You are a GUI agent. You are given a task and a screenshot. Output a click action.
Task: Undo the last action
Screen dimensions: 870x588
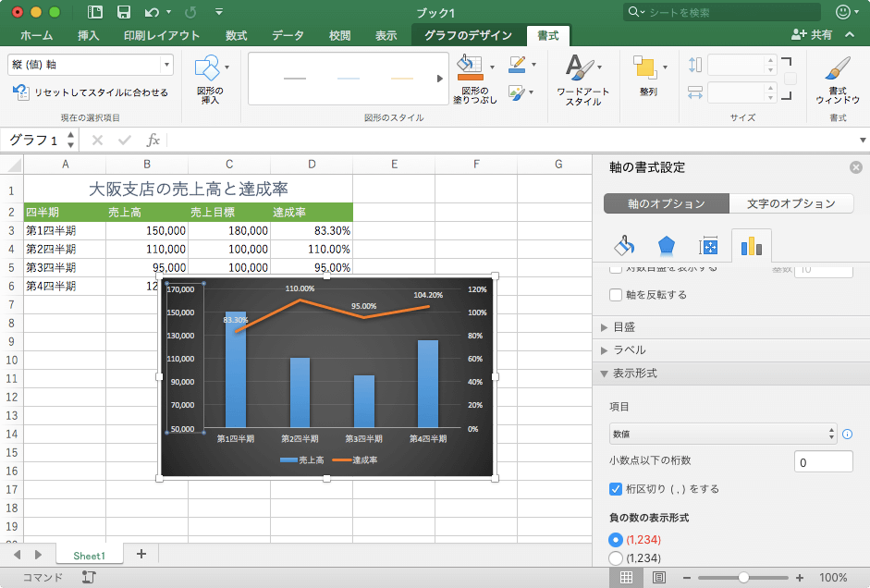(x=152, y=12)
